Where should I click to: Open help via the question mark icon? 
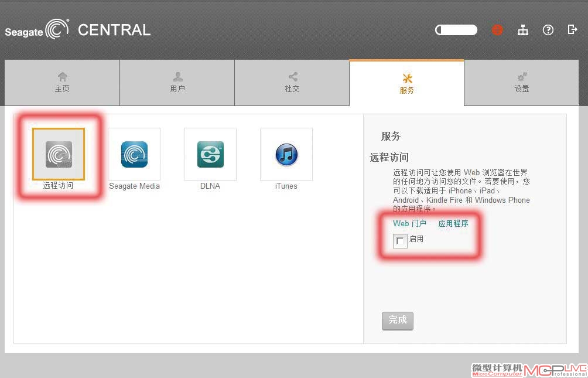[x=548, y=30]
